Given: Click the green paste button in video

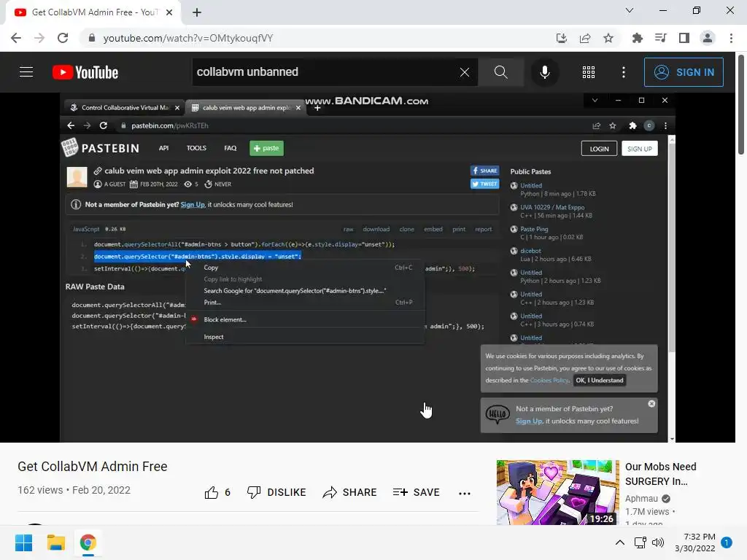Looking at the screenshot, I should point(266,148).
